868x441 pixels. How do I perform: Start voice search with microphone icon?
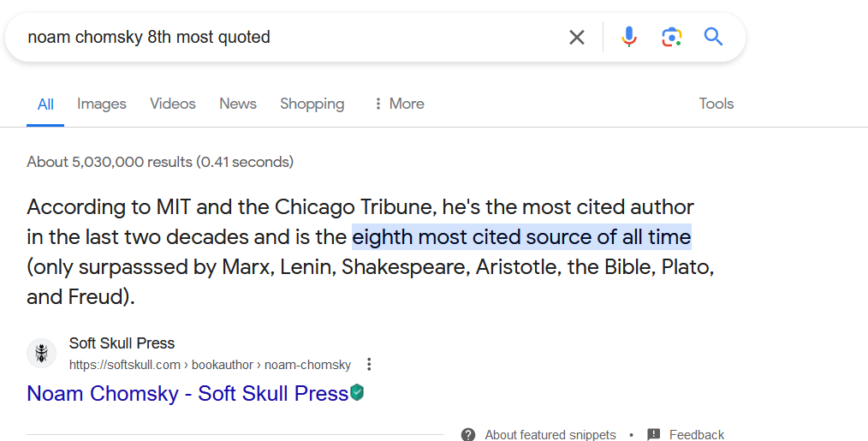pos(629,37)
